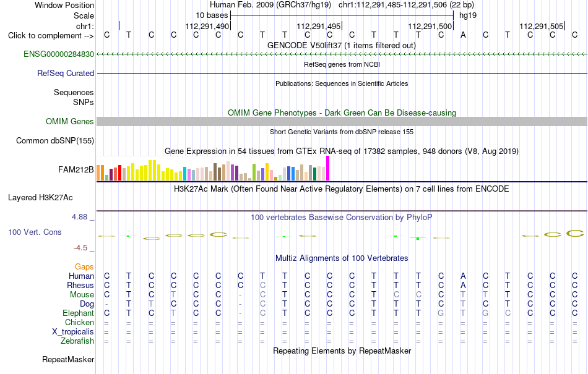Open the PhyloP Basewise Conservation title
This screenshot has width=588, height=374.
click(342, 218)
